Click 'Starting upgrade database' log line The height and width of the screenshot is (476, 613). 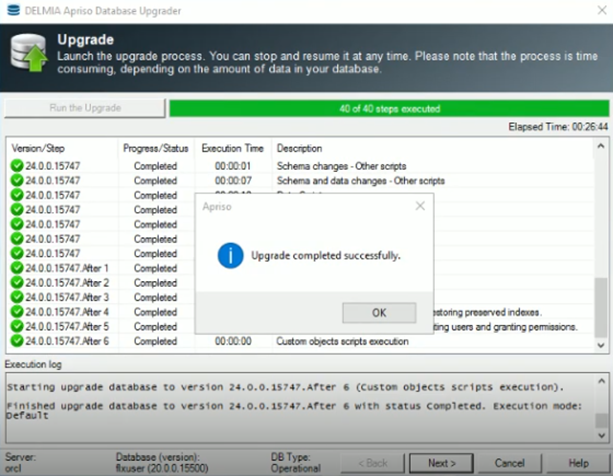pos(285,387)
